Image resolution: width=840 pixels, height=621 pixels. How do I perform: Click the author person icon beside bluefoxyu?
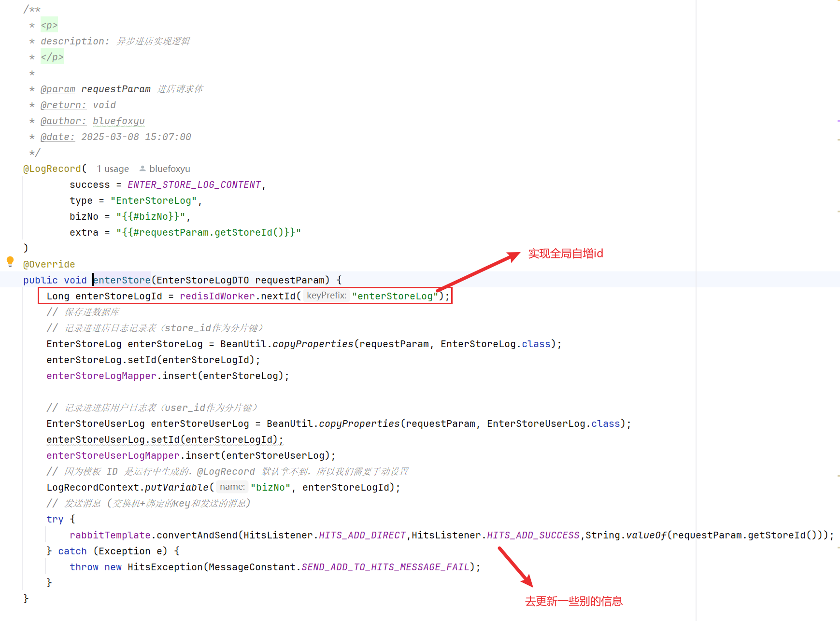[142, 169]
